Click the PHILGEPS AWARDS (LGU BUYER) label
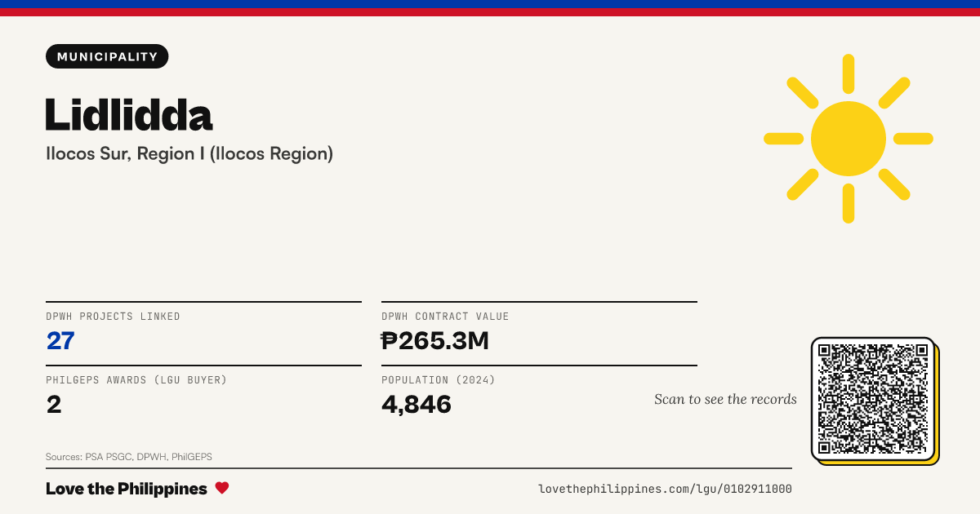 (136, 380)
